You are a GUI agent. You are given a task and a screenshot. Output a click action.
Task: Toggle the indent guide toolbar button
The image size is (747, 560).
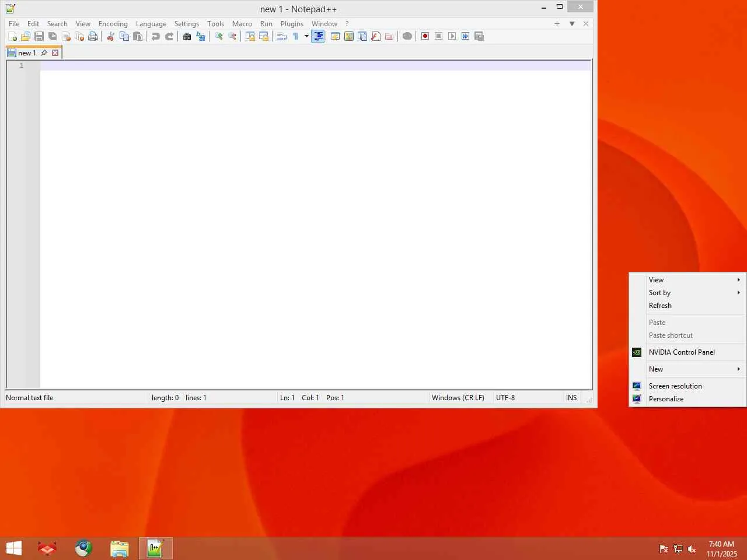(318, 36)
